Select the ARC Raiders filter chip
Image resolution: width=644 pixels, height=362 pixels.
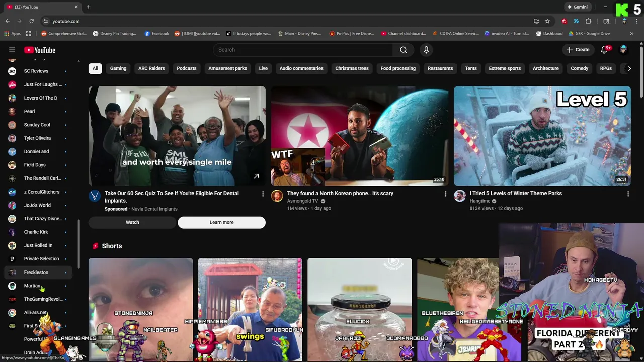pyautogui.click(x=151, y=68)
